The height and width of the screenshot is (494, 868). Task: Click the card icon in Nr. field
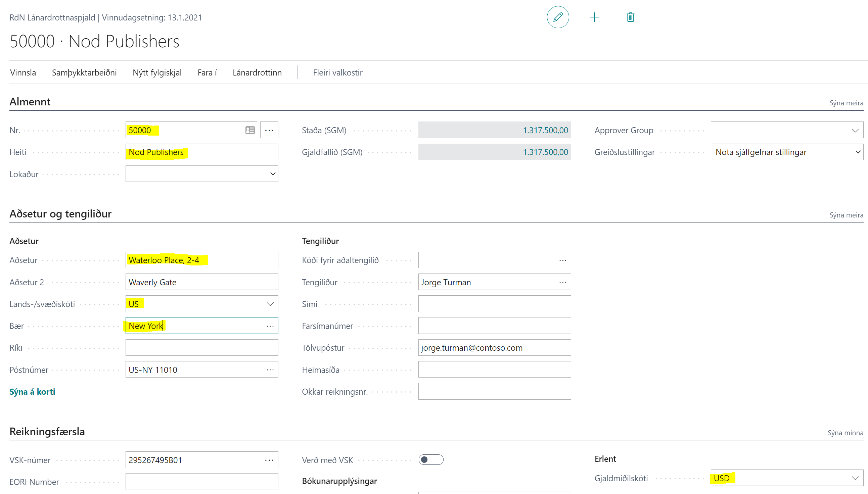[250, 130]
